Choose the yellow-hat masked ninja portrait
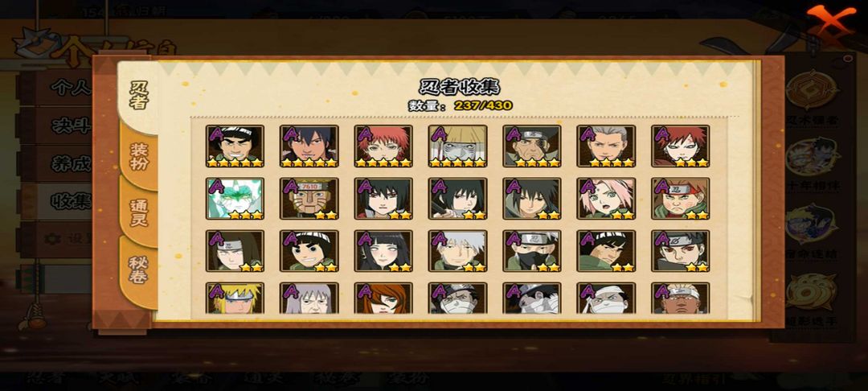 pos(458,146)
